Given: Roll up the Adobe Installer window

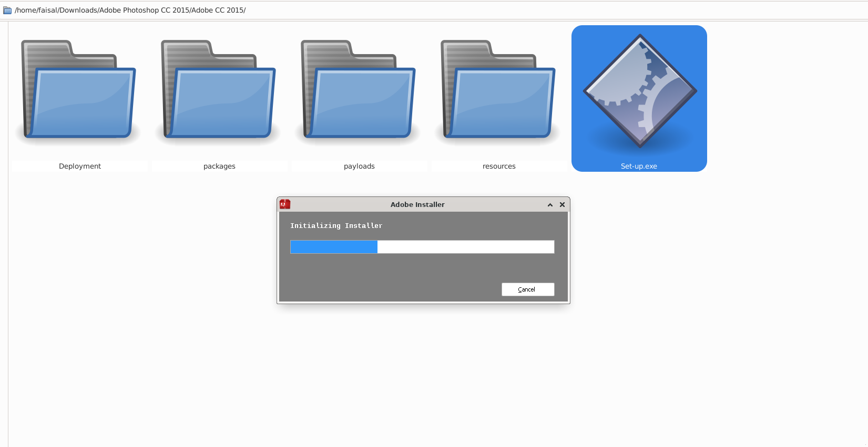Looking at the screenshot, I should click(x=550, y=205).
